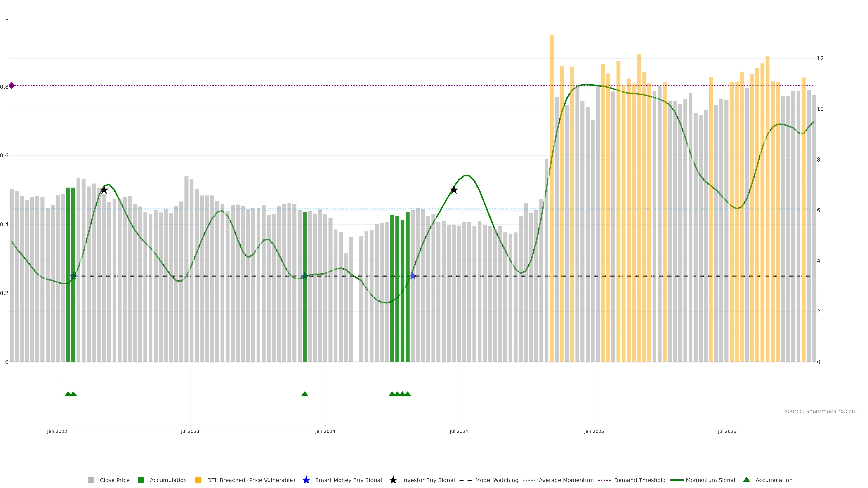Image resolution: width=868 pixels, height=488 pixels.
Task: Click the purple Demand Threshold diamond marker
Action: 12,86
